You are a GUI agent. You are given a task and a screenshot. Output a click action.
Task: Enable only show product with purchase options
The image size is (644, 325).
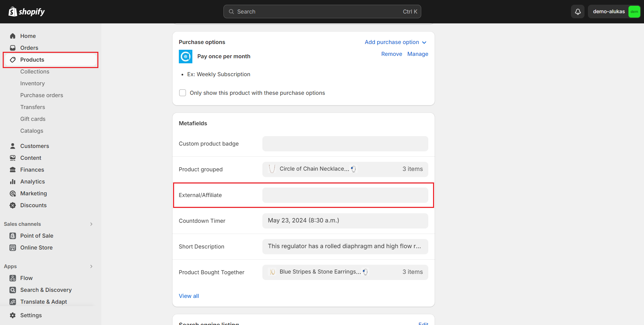point(183,93)
